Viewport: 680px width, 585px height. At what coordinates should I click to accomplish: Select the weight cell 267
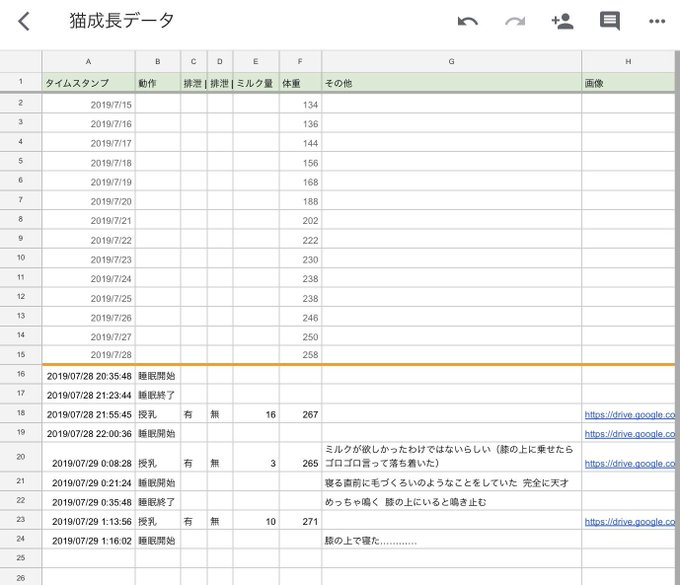[x=300, y=415]
